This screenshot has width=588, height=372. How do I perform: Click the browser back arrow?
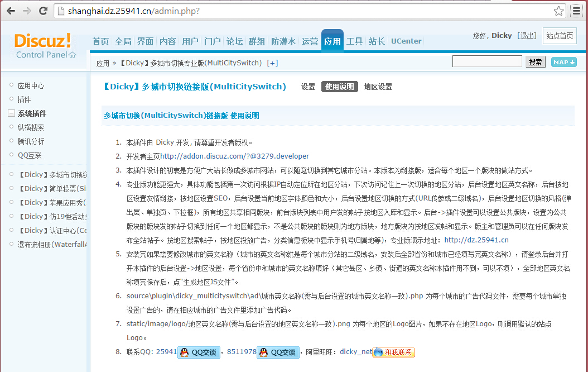[x=11, y=11]
